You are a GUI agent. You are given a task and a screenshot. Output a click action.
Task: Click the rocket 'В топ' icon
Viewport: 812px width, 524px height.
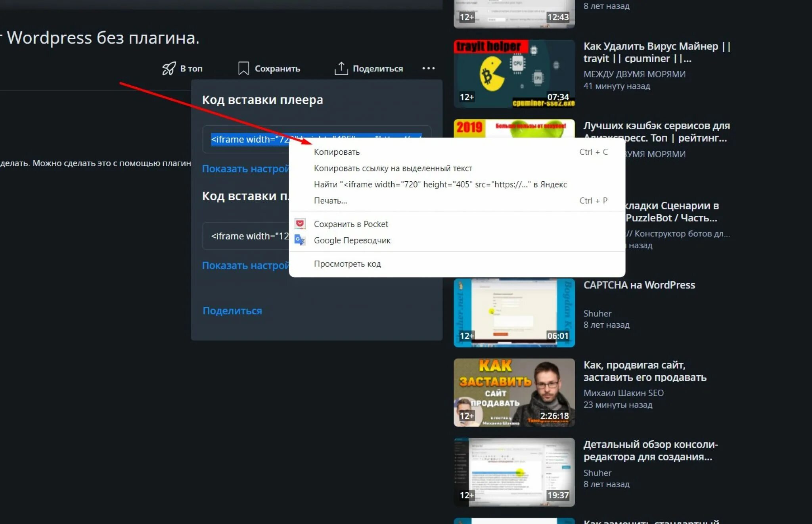click(169, 68)
